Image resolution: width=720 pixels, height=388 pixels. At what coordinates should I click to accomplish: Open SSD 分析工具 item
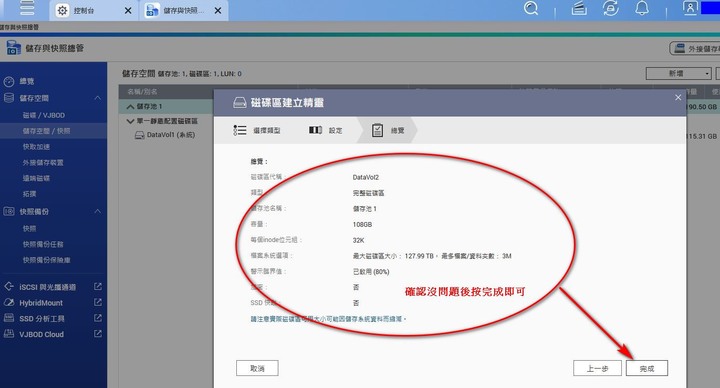[x=42, y=319]
